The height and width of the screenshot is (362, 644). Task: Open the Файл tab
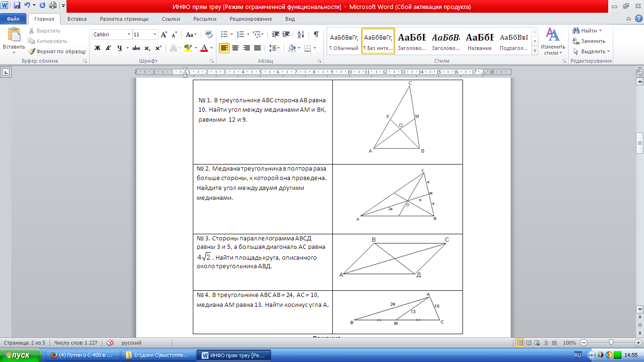pos(13,19)
